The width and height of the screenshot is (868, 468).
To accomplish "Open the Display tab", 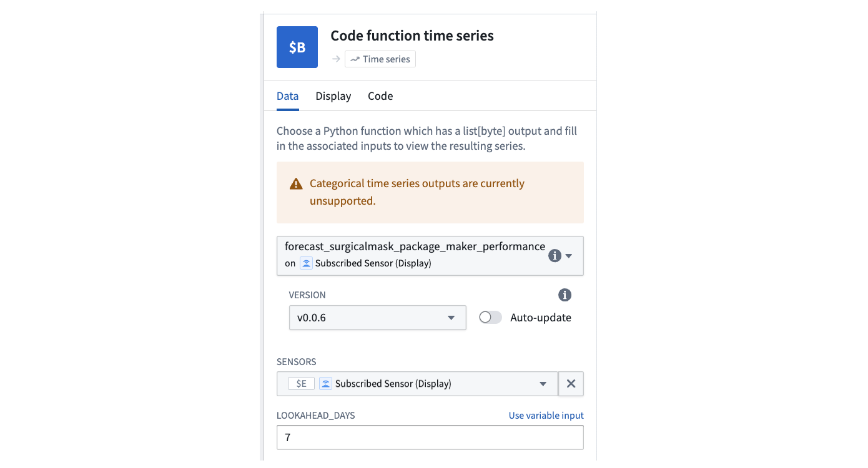I will tap(333, 96).
